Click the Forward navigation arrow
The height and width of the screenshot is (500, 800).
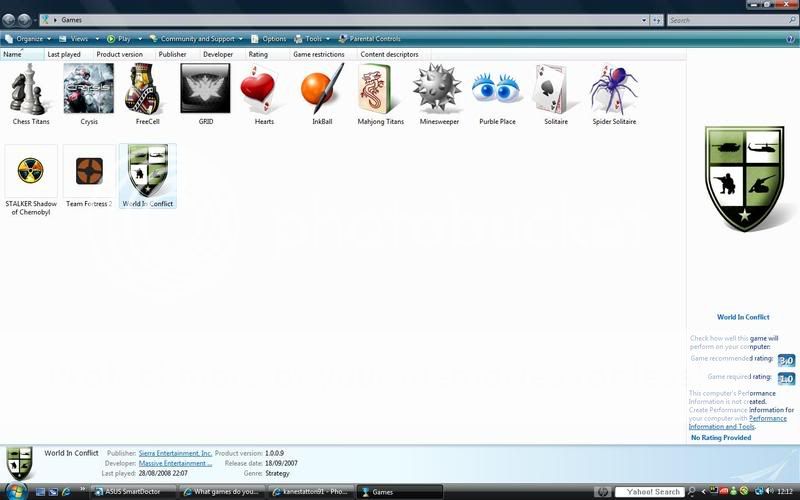pyautogui.click(x=24, y=20)
